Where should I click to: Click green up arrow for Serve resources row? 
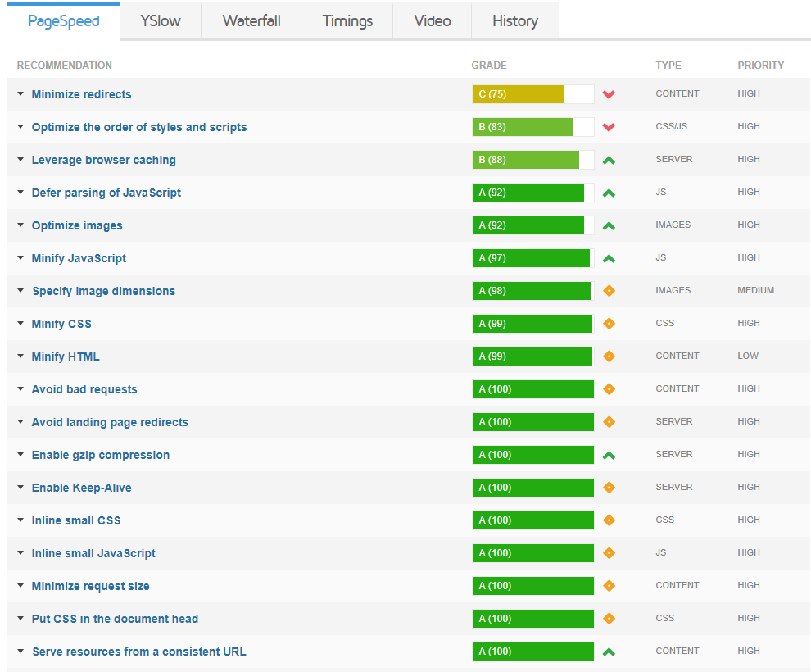tap(609, 652)
